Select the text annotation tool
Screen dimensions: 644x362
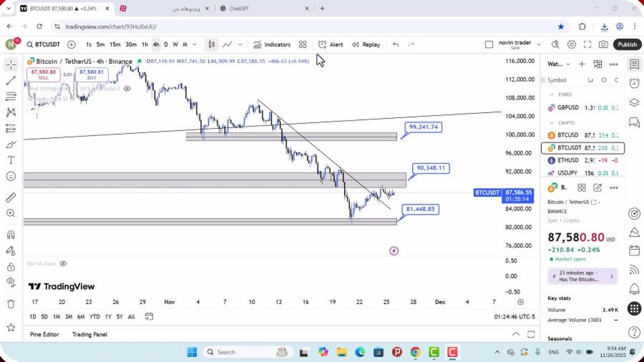(x=11, y=160)
